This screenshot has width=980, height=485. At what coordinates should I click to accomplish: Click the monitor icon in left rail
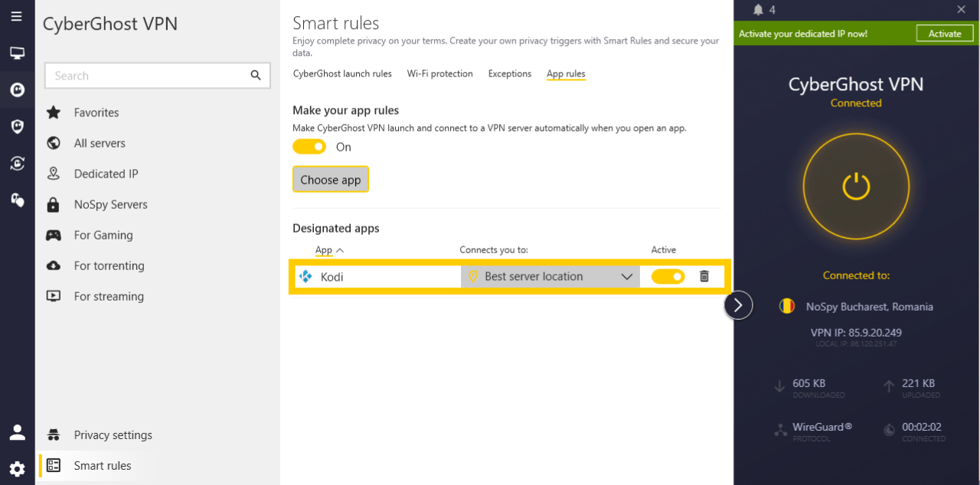pyautogui.click(x=17, y=53)
